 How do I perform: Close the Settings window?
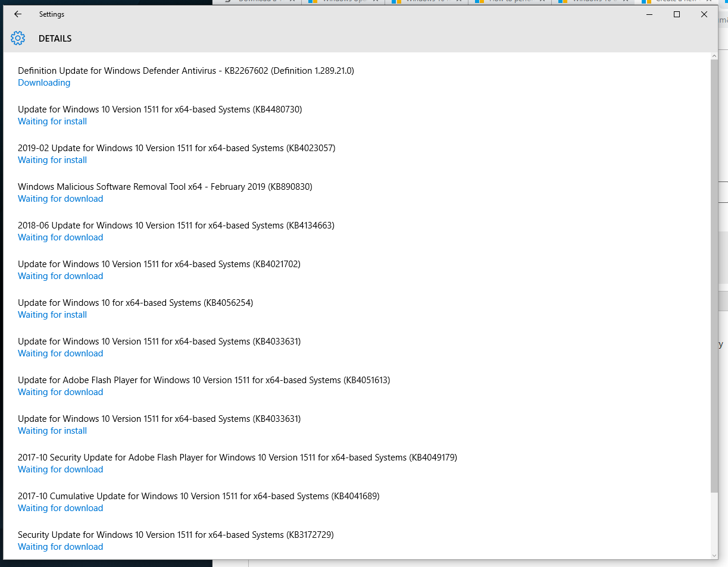pyautogui.click(x=704, y=14)
